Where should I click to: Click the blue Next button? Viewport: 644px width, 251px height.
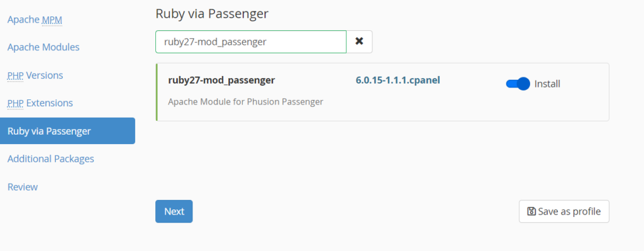click(174, 211)
